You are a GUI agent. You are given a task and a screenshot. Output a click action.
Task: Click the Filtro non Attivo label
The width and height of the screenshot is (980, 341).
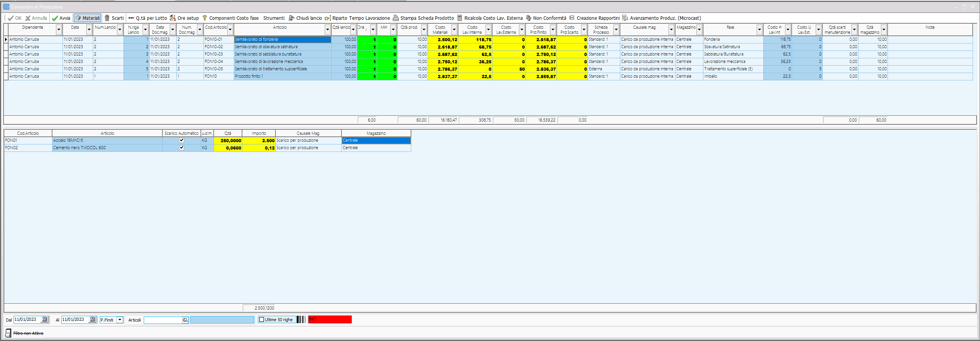pos(28,333)
